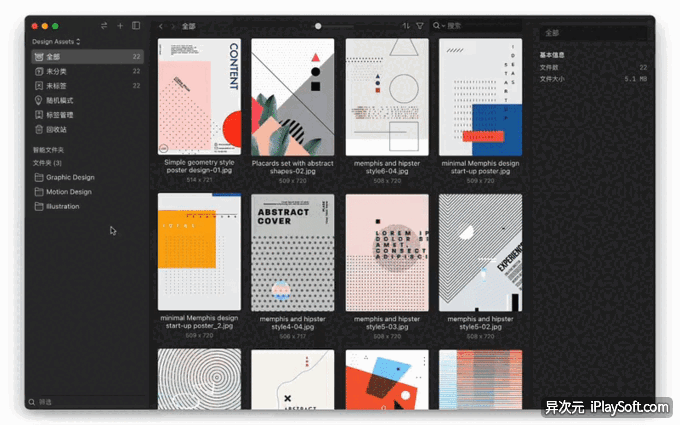680x425 pixels.
Task: Click the 全部 title field in inspector
Action: (x=593, y=33)
